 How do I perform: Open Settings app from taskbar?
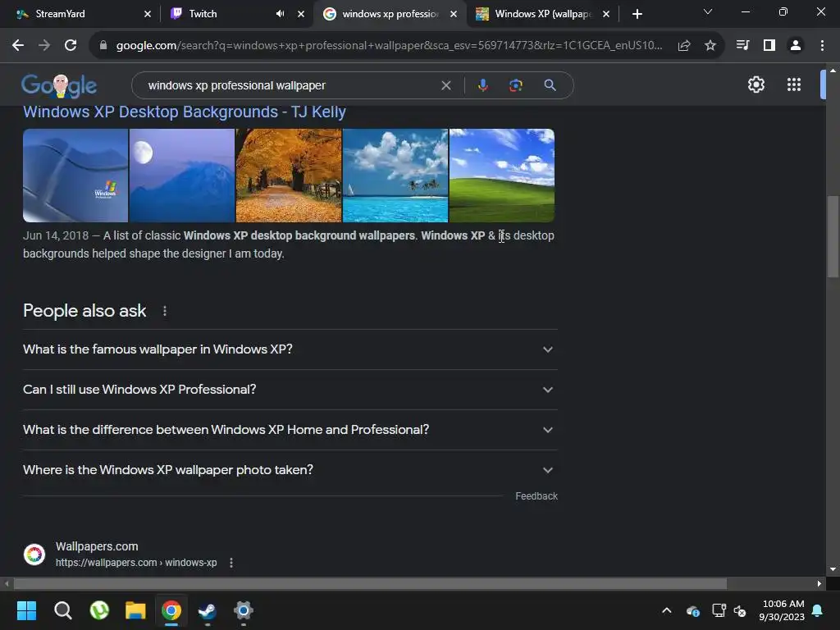pos(243,610)
